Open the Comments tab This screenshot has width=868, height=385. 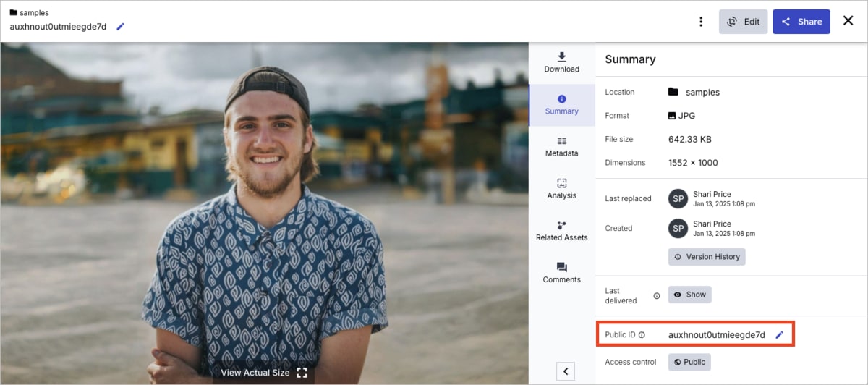coord(562,273)
